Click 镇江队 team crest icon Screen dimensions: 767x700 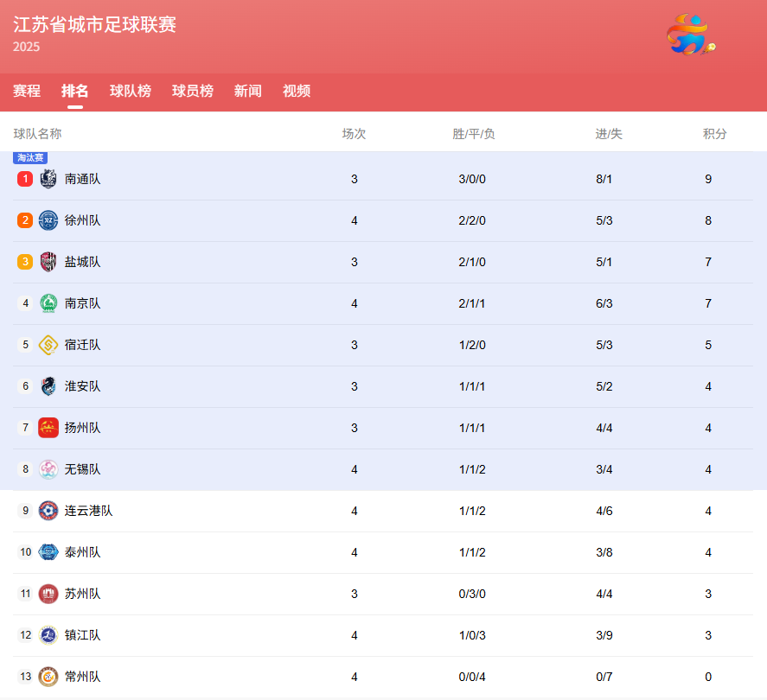(x=48, y=635)
